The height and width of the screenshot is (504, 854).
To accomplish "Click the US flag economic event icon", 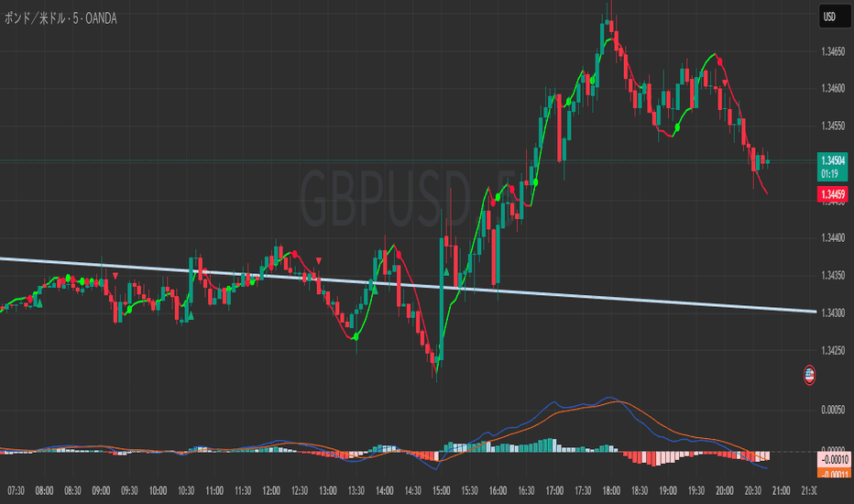I will [x=809, y=375].
